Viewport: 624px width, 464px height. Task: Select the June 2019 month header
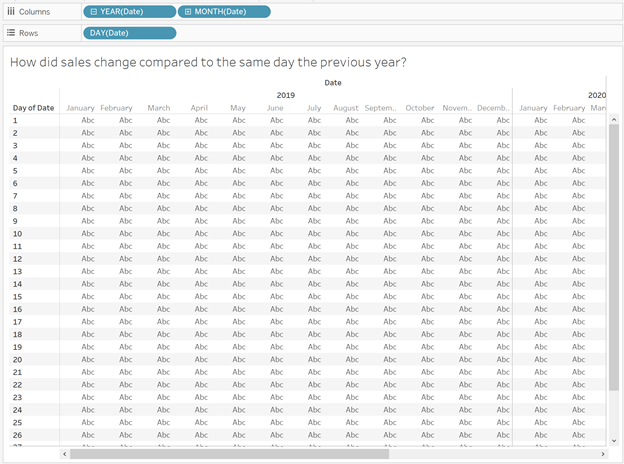point(275,108)
